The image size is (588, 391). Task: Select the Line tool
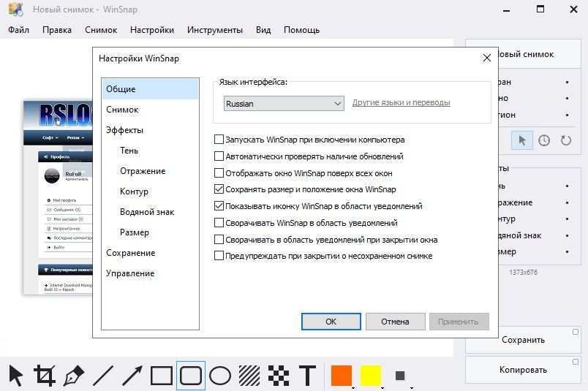point(102,375)
